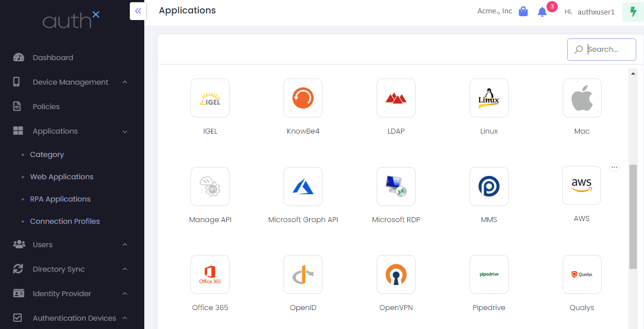Click the Identity Provider card icon
Viewport: 644px width, 329px height.
coord(19,293)
